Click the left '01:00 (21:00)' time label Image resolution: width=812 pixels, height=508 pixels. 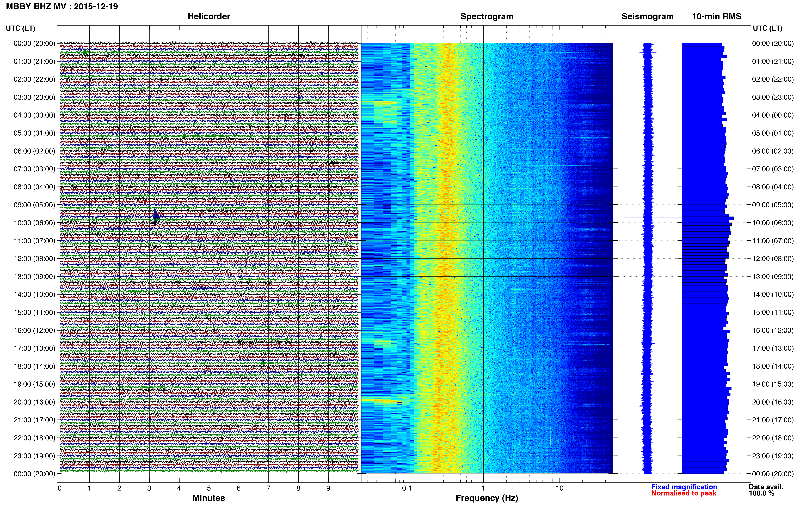tap(34, 62)
